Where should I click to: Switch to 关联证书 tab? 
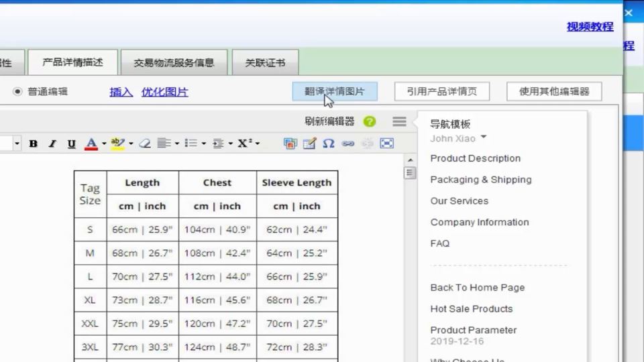coord(266,62)
